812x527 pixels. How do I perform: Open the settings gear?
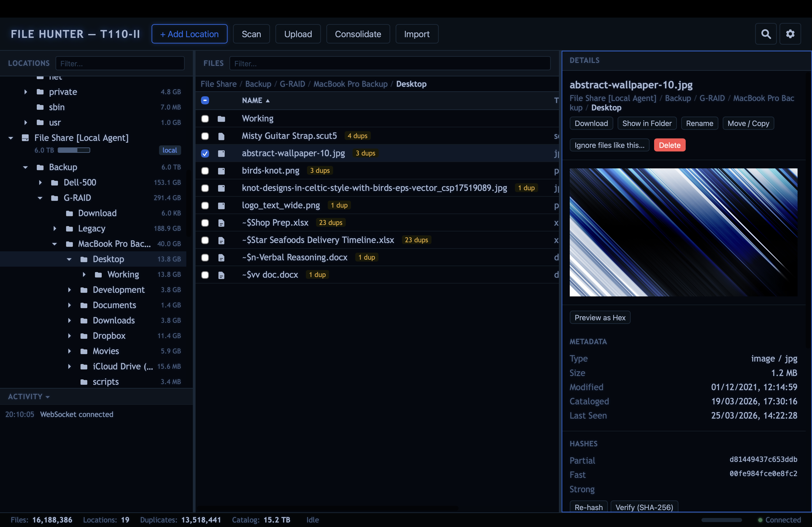click(791, 34)
